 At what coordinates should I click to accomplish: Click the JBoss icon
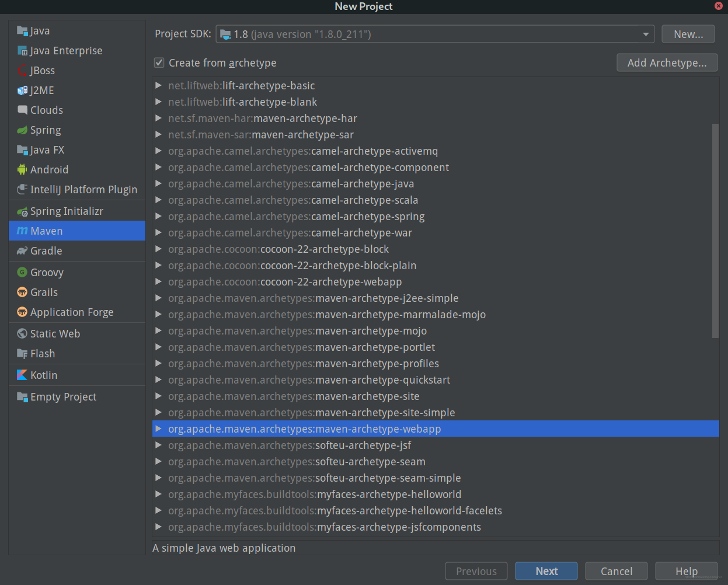point(23,71)
